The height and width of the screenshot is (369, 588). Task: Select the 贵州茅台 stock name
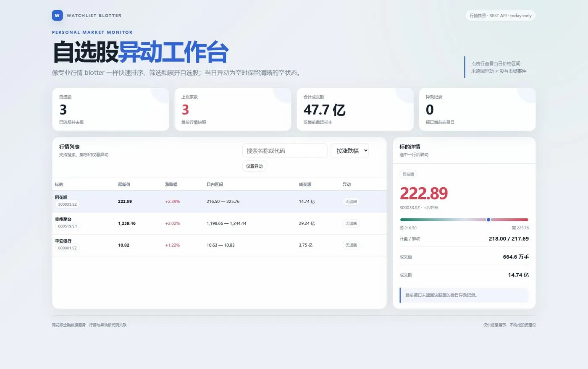pos(63,219)
